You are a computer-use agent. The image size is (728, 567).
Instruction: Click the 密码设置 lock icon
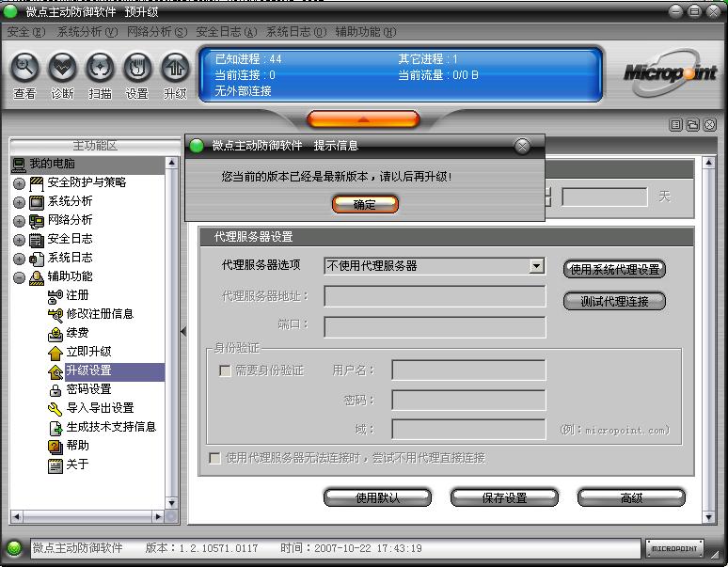(55, 390)
